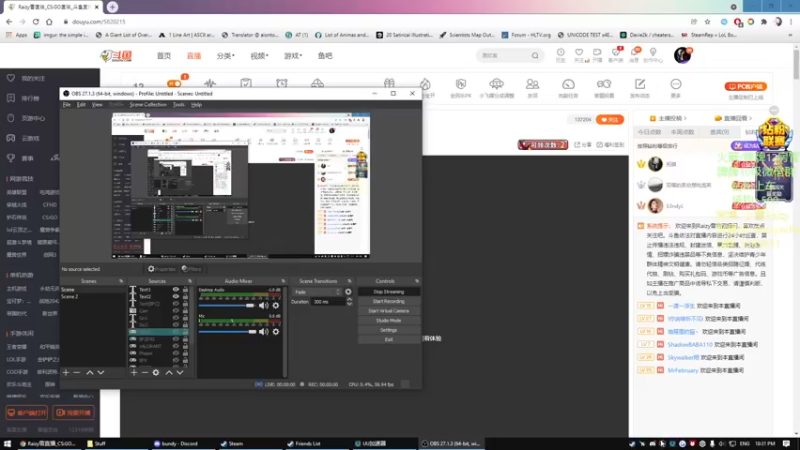The width and height of the screenshot is (800, 450).
Task: Adjust Mic volume slider
Action: tap(227, 332)
